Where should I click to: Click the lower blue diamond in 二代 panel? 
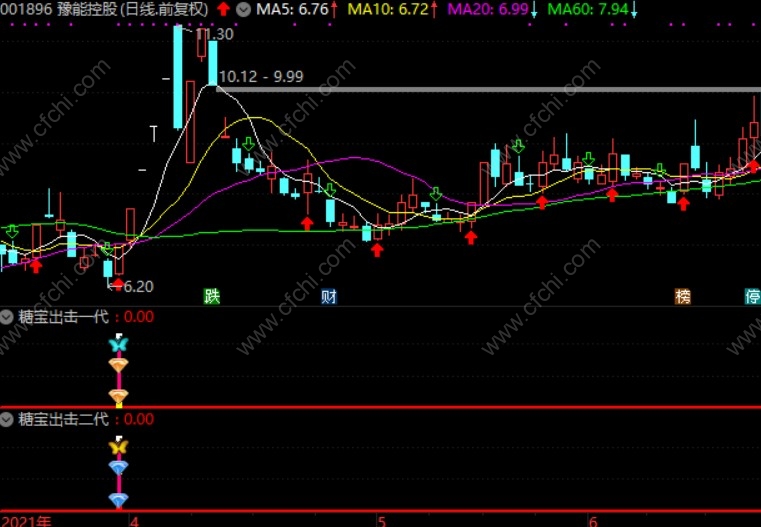point(118,499)
